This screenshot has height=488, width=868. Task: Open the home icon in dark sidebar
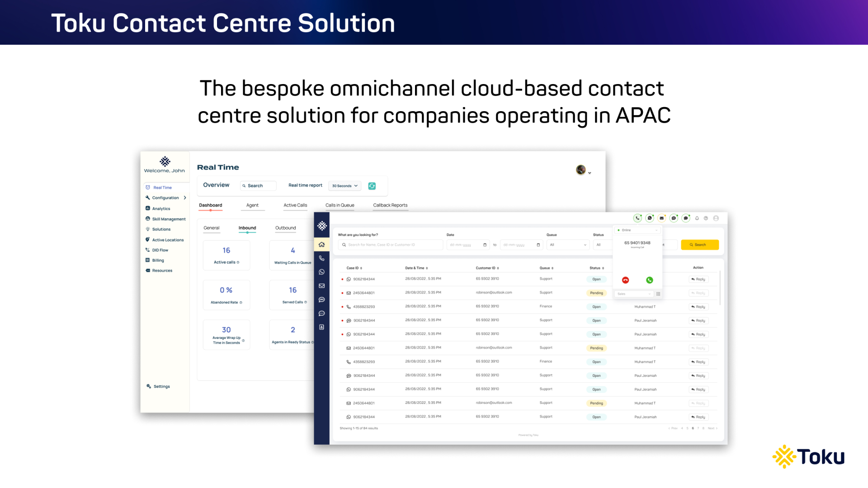[321, 244]
